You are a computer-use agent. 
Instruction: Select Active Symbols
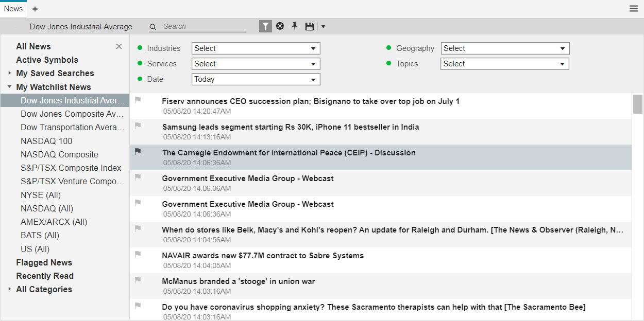pos(47,60)
